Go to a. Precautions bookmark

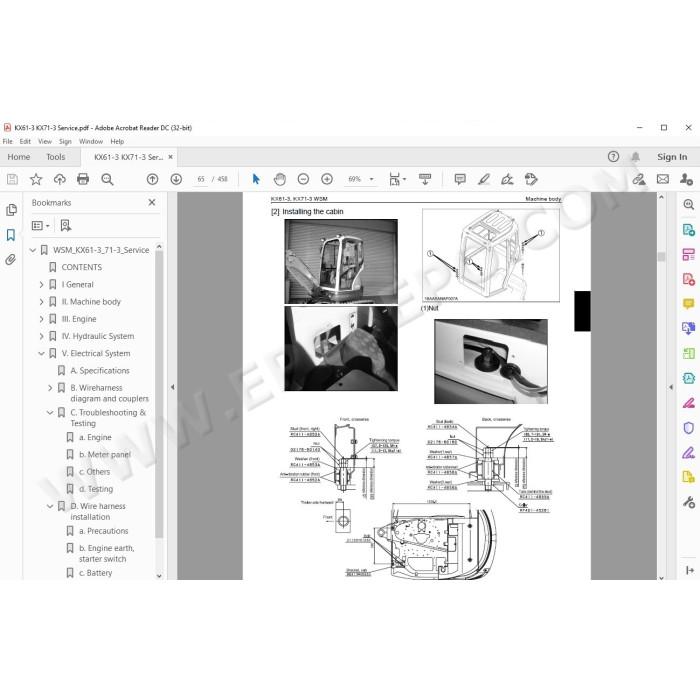coord(104,531)
